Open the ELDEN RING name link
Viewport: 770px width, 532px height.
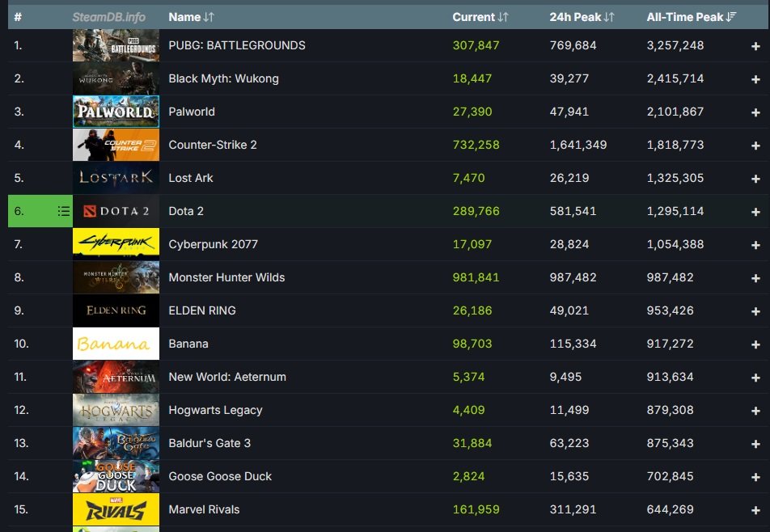(x=202, y=310)
